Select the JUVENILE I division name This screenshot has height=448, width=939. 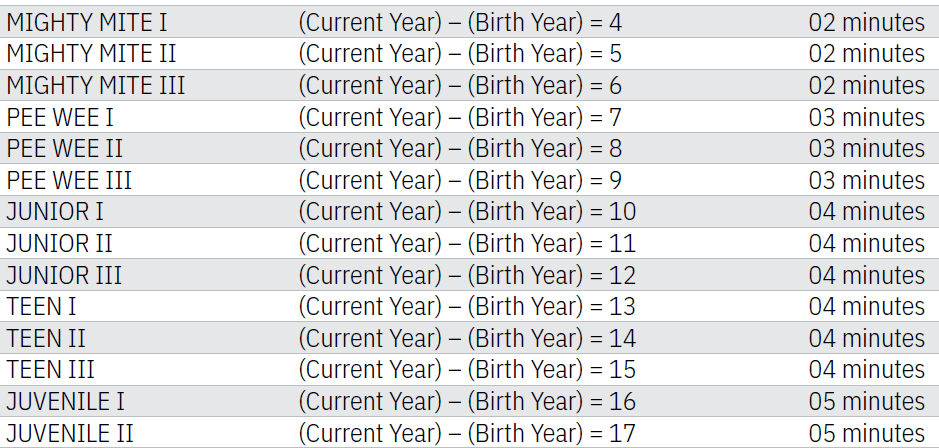coord(65,401)
